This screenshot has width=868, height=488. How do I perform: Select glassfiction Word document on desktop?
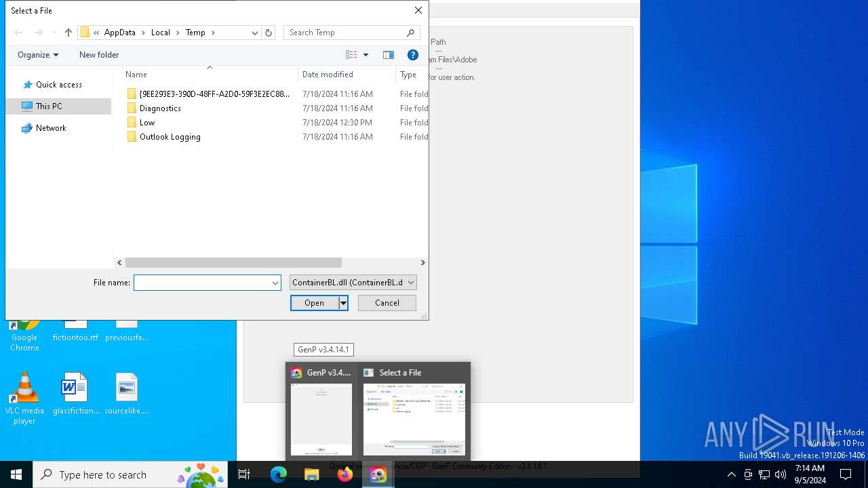point(75,394)
